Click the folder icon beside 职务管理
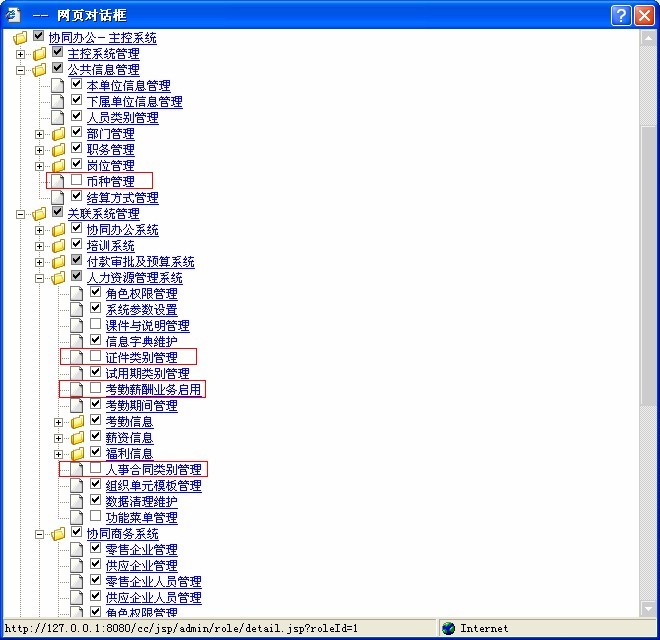This screenshot has height=640, width=660. [59, 150]
